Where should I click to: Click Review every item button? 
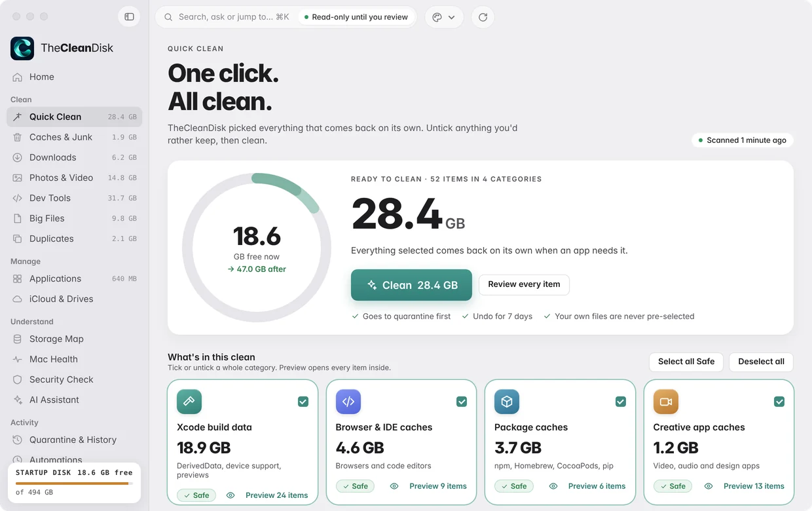524,284
